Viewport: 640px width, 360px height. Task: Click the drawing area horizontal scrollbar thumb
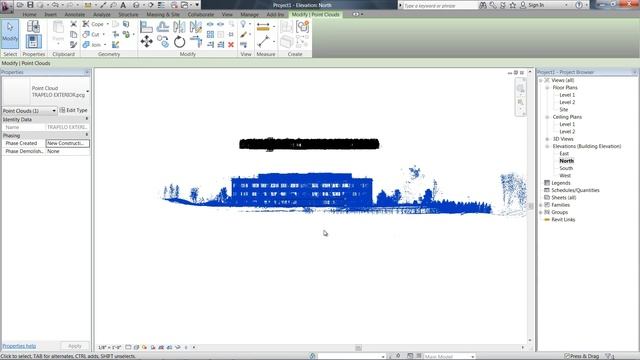(358, 348)
